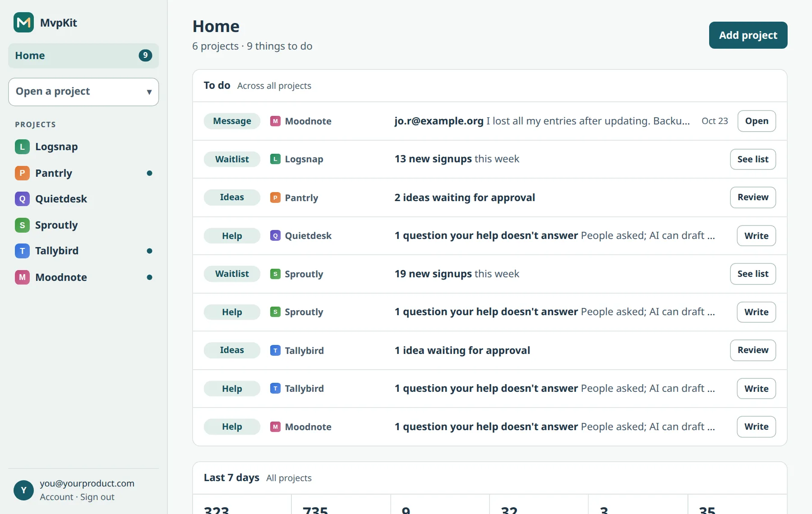This screenshot has width=812, height=514.
Task: Open Pantrly project in sidebar
Action: [83, 173]
